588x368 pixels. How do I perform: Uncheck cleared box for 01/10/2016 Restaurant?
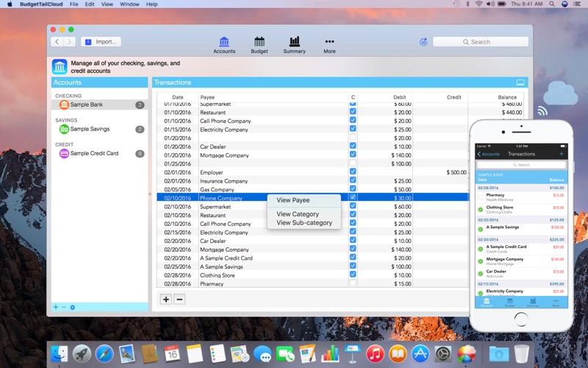353,112
